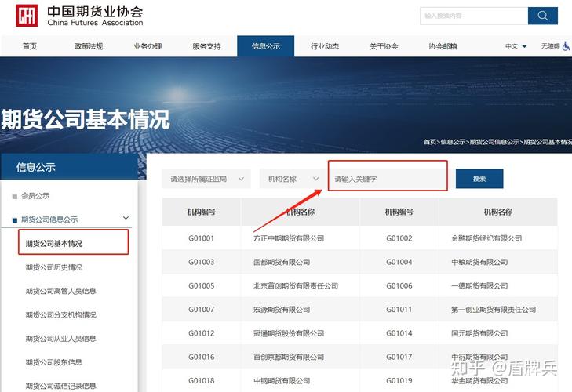
Task: Select 期货公司从业人员信息 in the sidebar
Action: [60, 339]
